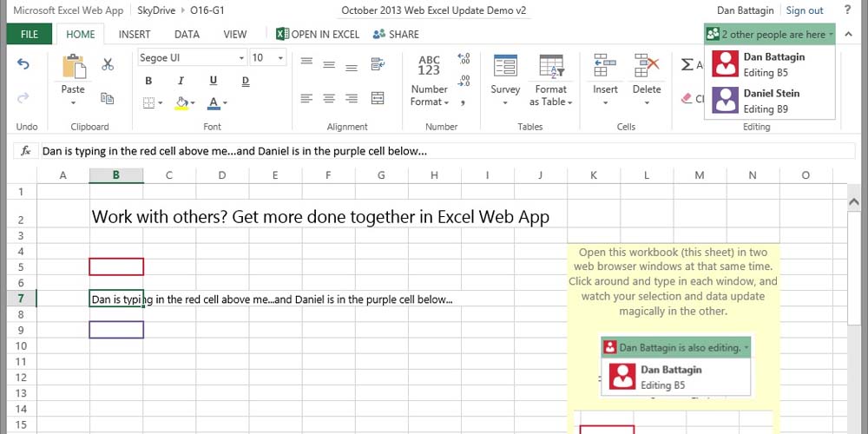Click the Sign out link
Viewport: 868px width, 434px height.
coord(805,10)
